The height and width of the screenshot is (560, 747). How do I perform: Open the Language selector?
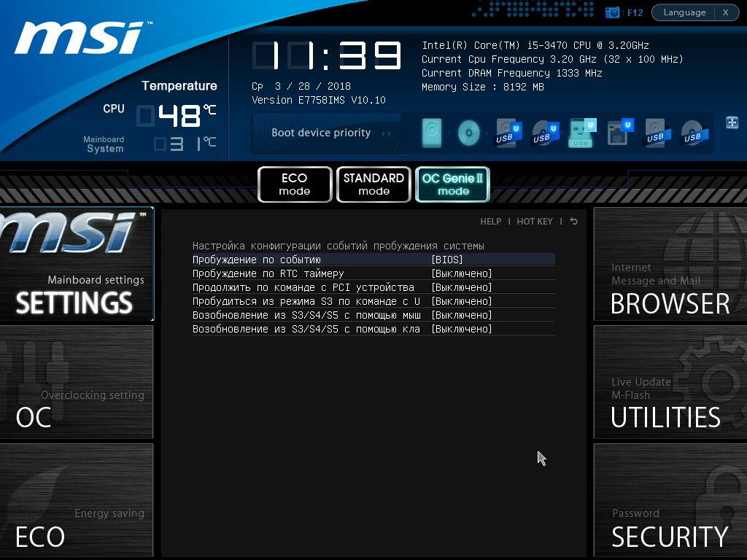(x=684, y=12)
